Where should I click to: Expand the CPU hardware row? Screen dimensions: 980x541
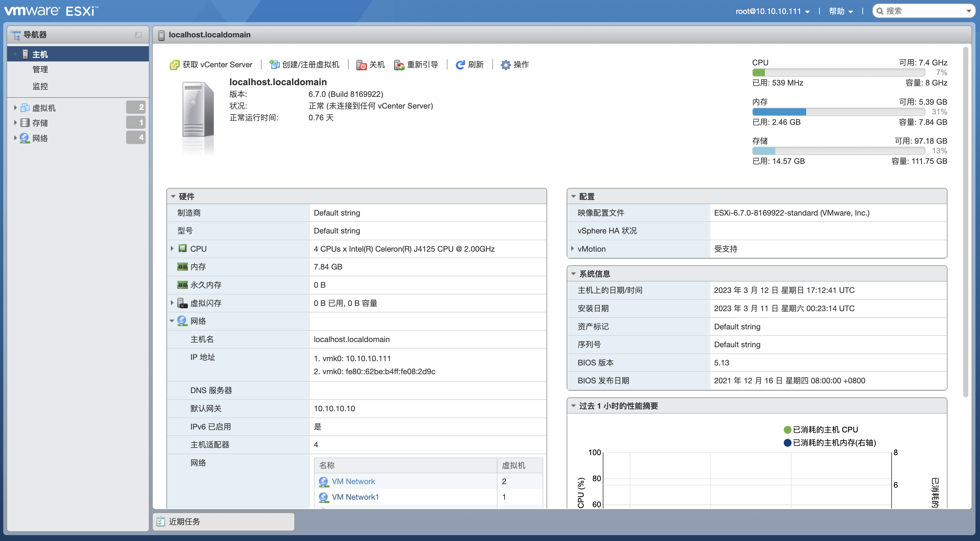coord(172,249)
